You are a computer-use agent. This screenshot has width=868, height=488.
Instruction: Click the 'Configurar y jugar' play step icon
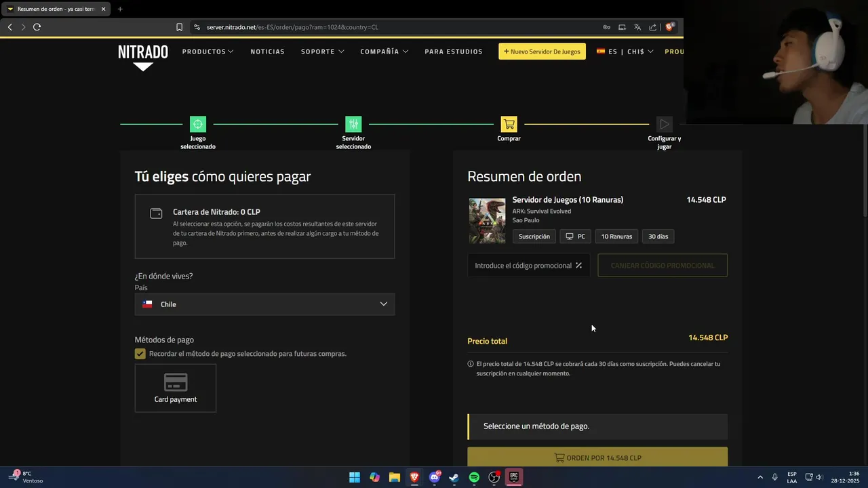pyautogui.click(x=665, y=124)
